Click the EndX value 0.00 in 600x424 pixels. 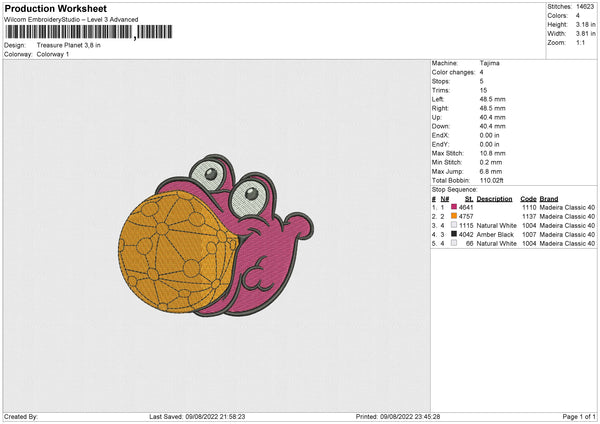pyautogui.click(x=489, y=135)
